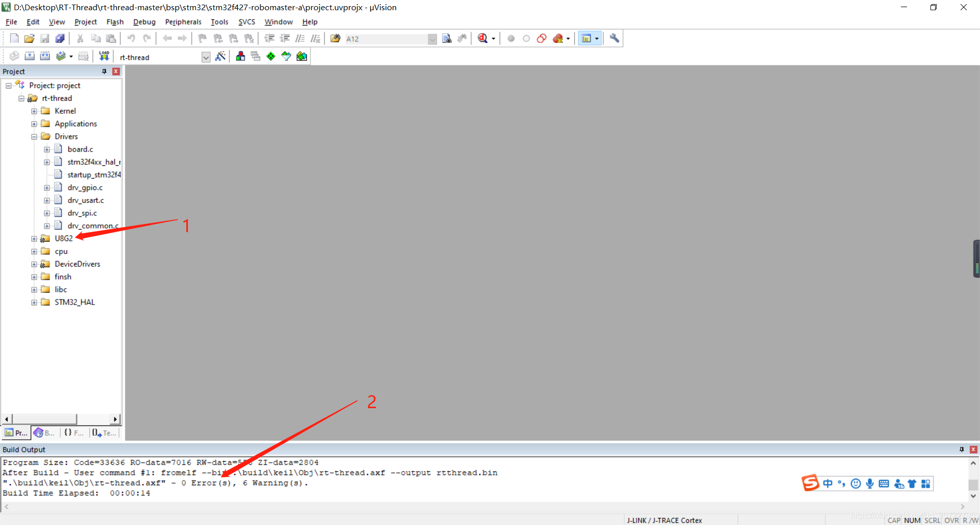980x525 pixels.
Task: Undo the last action
Action: (x=131, y=38)
